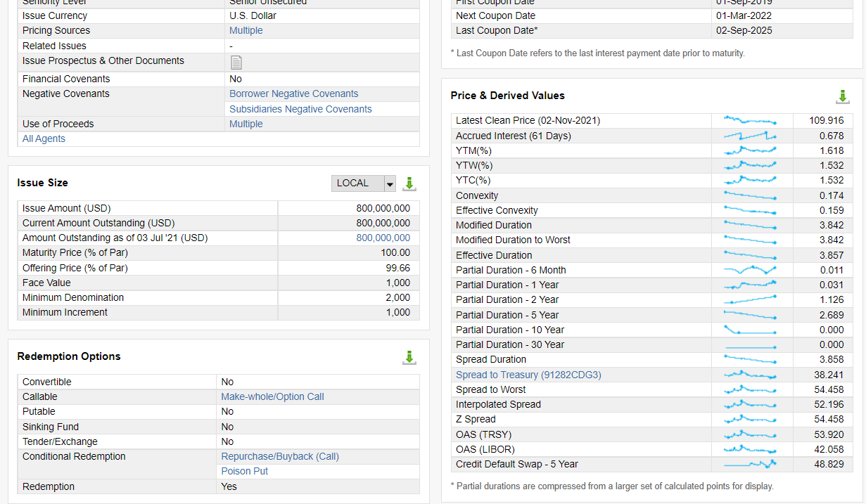
Task: Open the YTM sparkline chart
Action: point(751,150)
